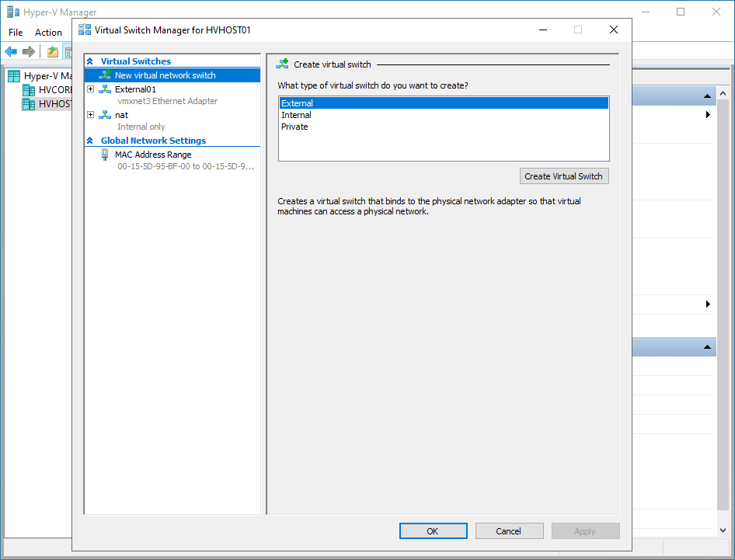Click the Virtual Switch Manager title bar icon
The image size is (735, 560).
85,30
